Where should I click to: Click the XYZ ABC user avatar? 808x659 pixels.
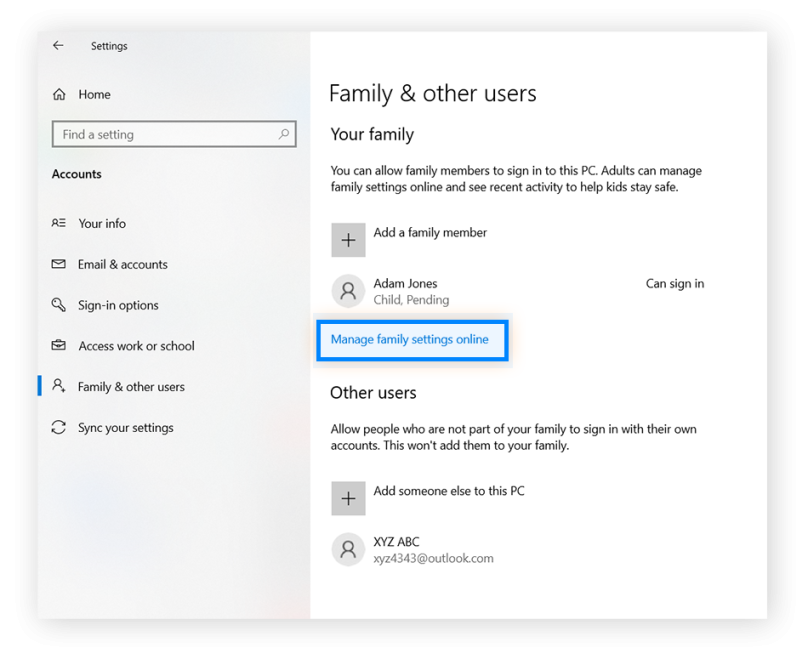(348, 548)
